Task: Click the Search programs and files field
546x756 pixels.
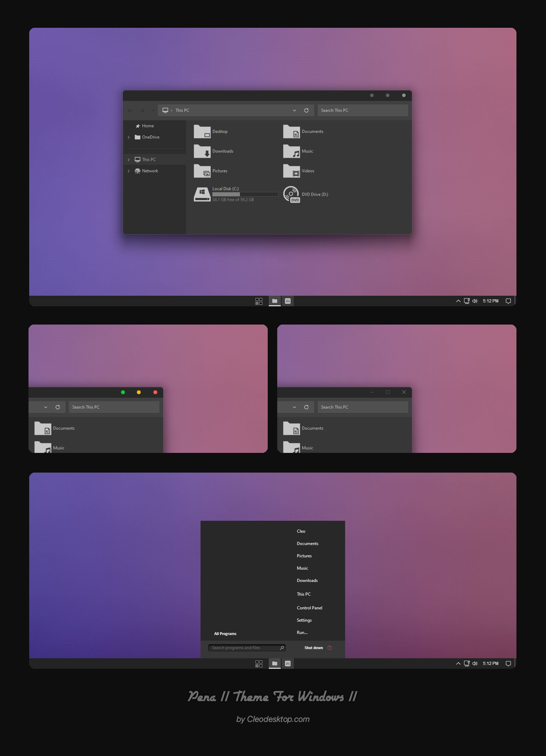Action: pyautogui.click(x=243, y=648)
